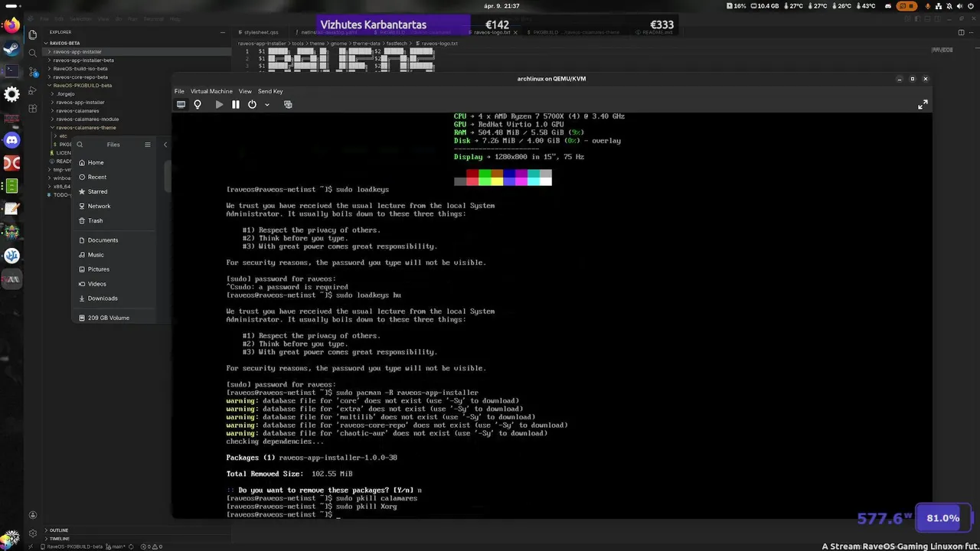This screenshot has width=980, height=551.
Task: Click the clock date in top bar
Action: tap(502, 5)
